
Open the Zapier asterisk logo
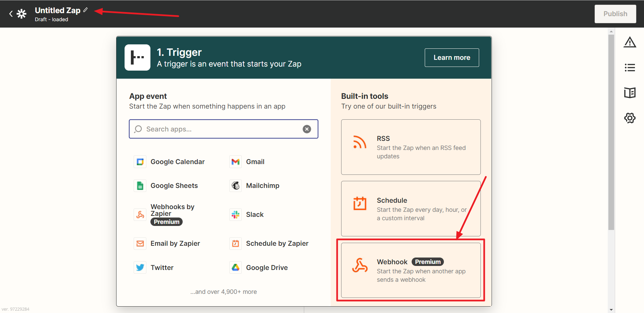(x=22, y=14)
